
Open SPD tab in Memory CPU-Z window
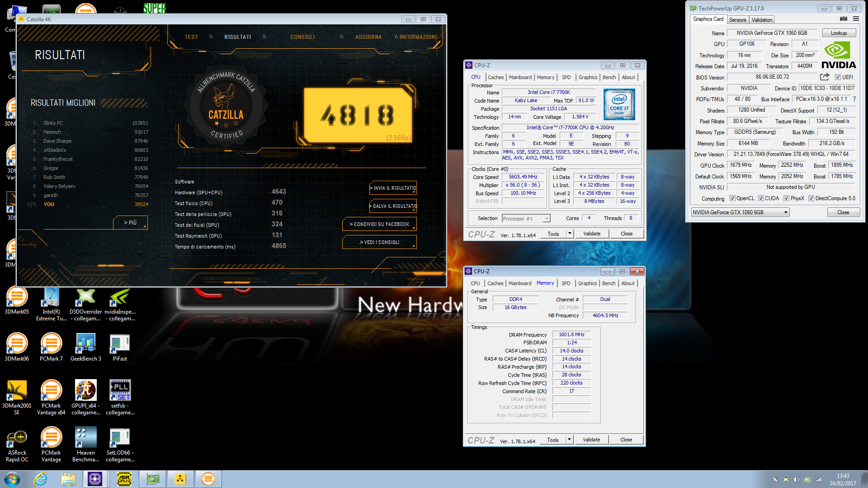coord(566,283)
